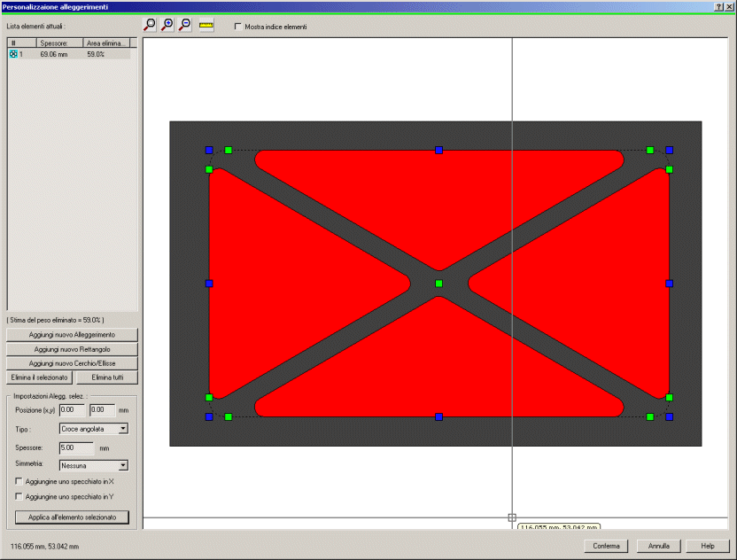Screen dimensions: 737x560
Task: Click the Area elimina... column header
Action: pos(106,43)
